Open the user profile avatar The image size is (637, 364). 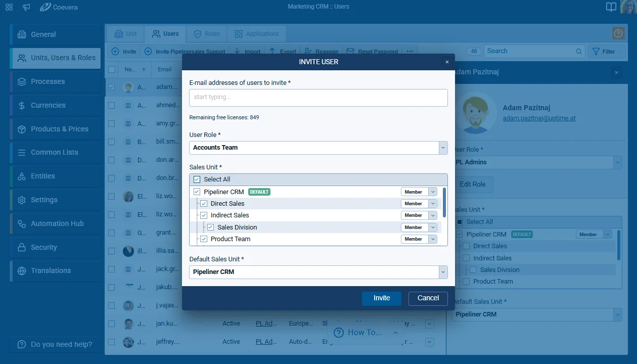click(628, 7)
